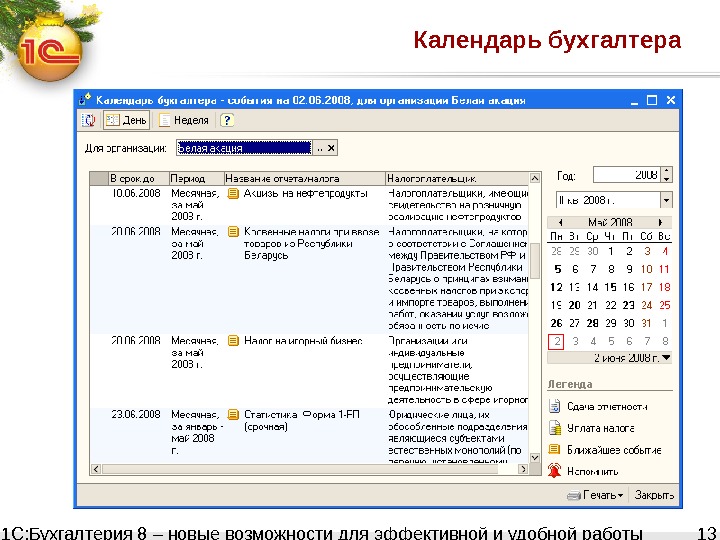720x540 pixels.
Task: Click the vertical scrollbar thumb
Action: 535,261
